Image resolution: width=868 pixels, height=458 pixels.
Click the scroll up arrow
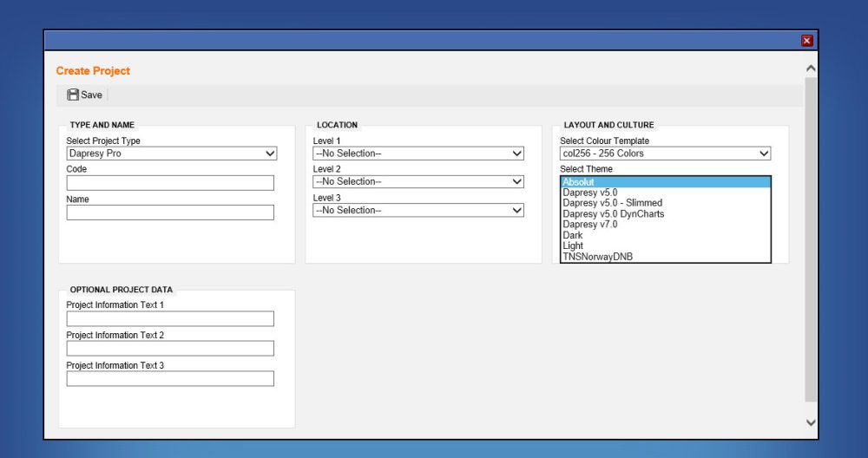(x=811, y=69)
